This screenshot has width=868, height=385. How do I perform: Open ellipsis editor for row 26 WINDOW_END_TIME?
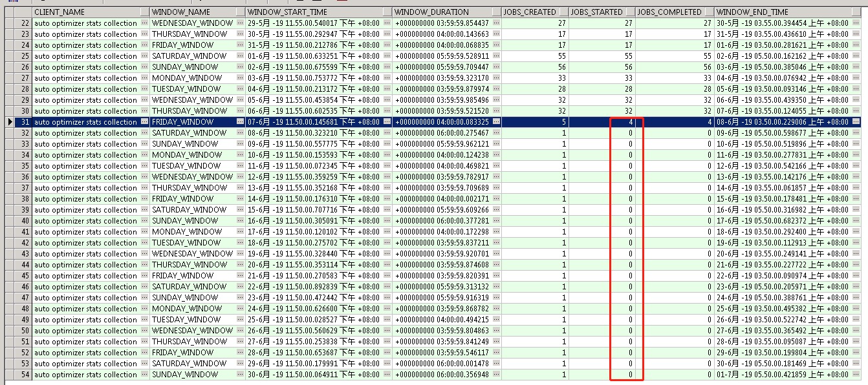pyautogui.click(x=856, y=67)
